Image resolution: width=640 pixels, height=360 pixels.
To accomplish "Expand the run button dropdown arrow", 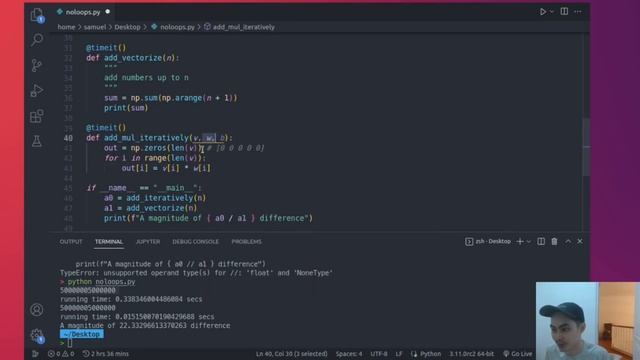I will click(x=552, y=12).
